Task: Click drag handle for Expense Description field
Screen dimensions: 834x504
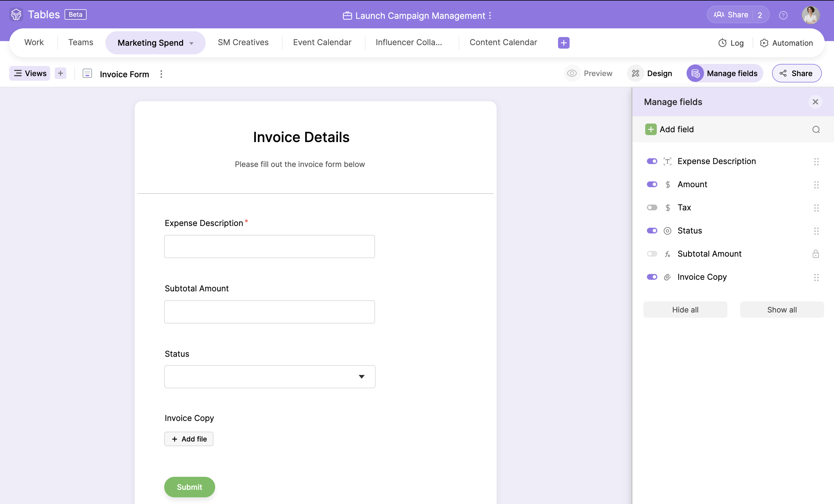Action: click(x=816, y=161)
